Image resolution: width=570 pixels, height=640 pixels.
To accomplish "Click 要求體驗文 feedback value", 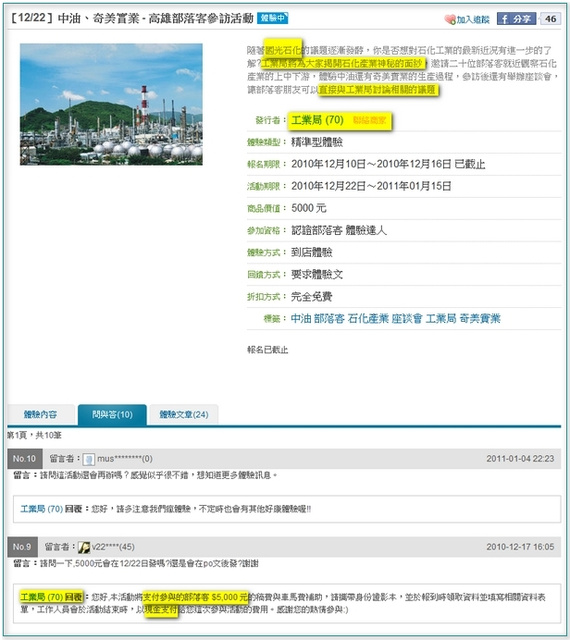I will [317, 274].
